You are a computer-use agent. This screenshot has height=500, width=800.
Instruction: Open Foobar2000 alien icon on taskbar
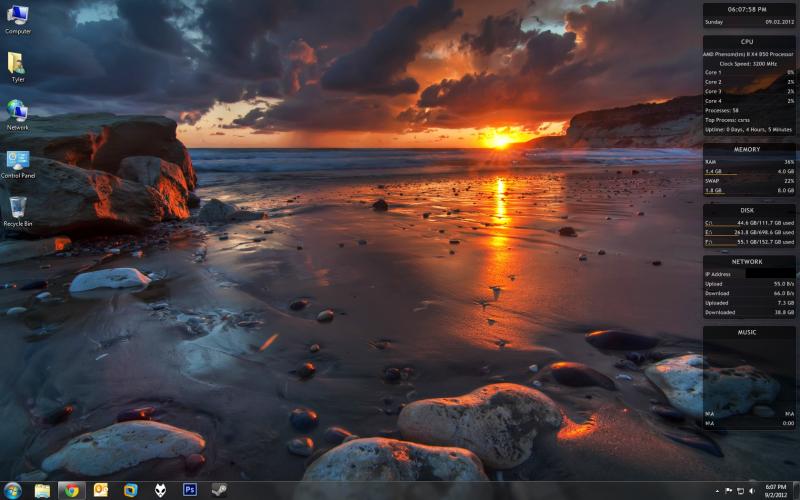click(159, 490)
